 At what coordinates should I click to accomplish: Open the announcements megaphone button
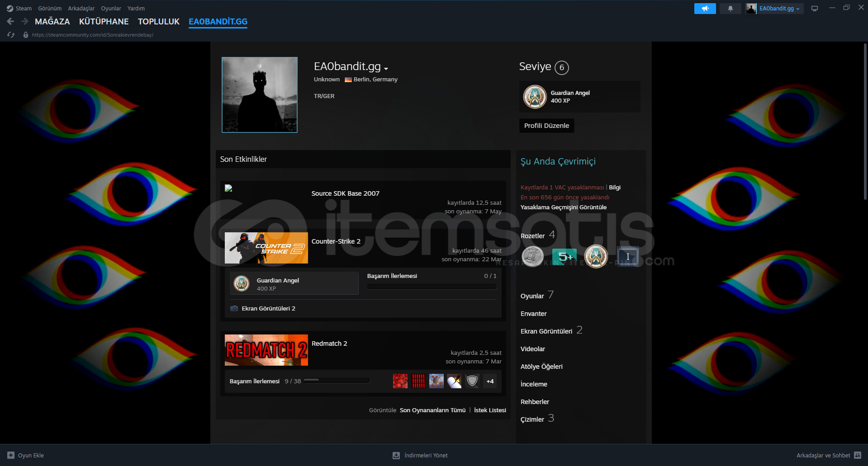pos(705,9)
